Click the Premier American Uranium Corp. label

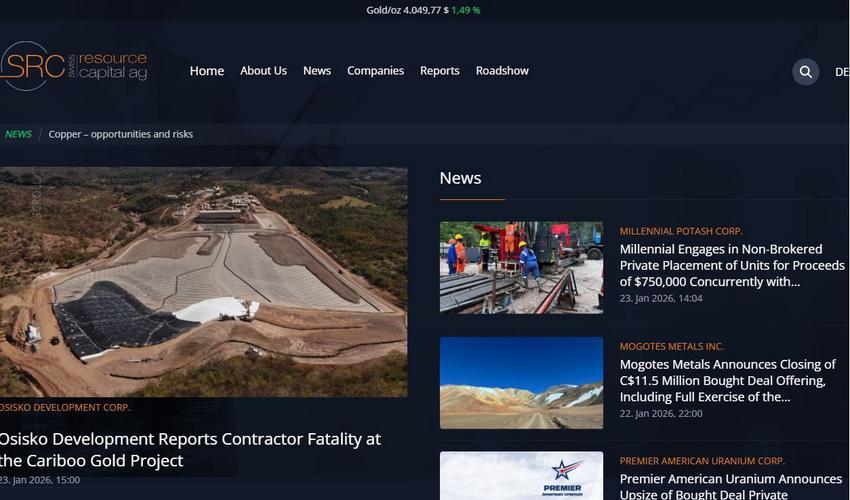coord(702,461)
